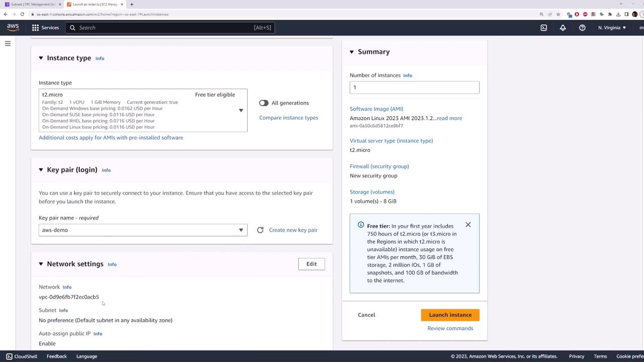The width and height of the screenshot is (644, 362).
Task: Open the notifications bell
Action: 563,28
